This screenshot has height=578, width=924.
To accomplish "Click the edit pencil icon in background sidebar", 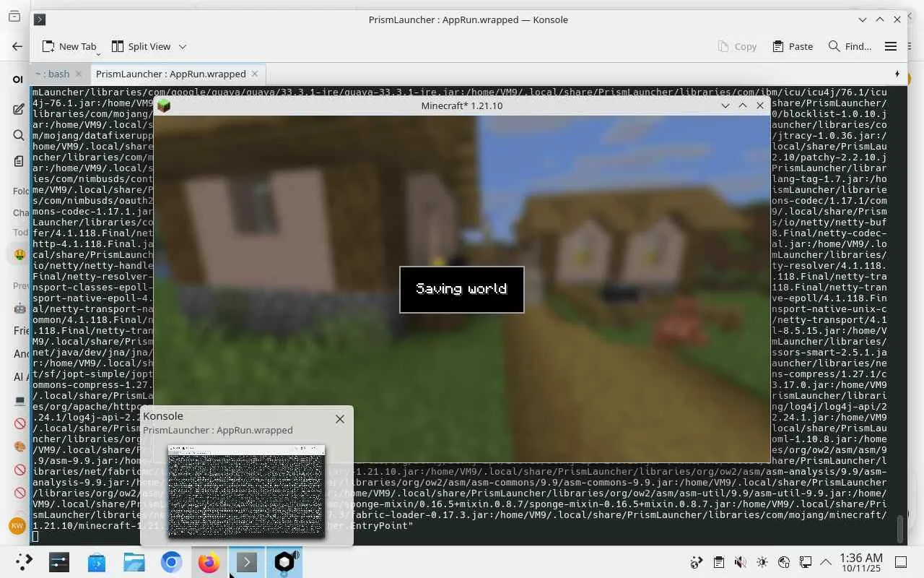I will point(19,109).
